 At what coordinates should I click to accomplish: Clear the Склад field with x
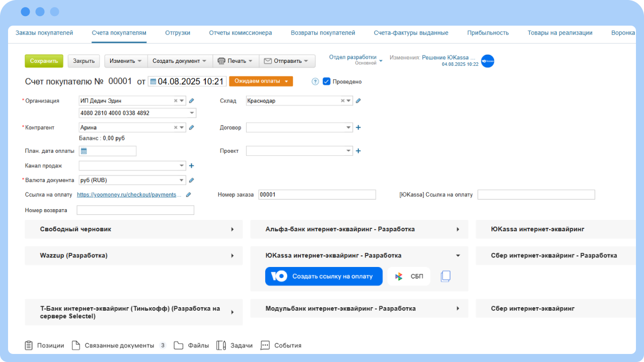click(x=343, y=101)
